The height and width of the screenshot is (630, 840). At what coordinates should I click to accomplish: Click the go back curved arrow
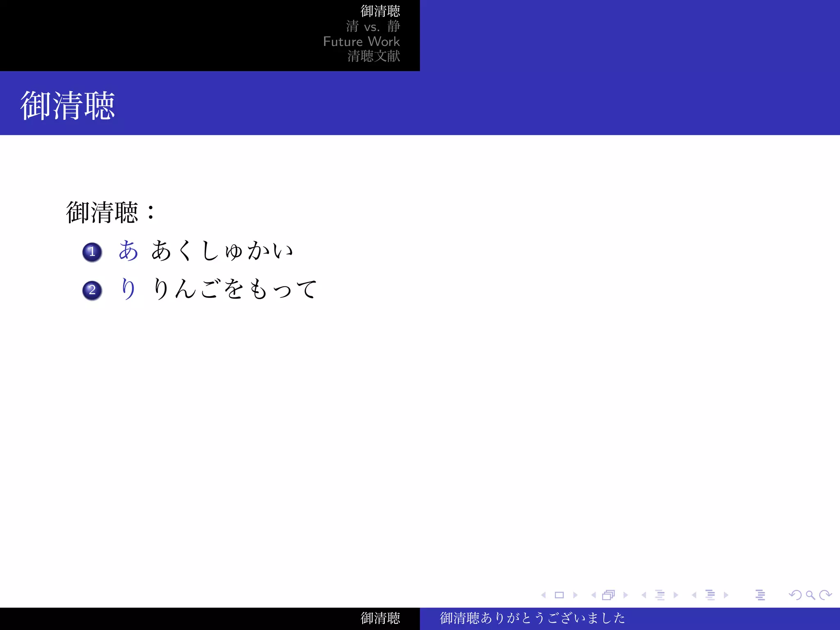click(x=795, y=595)
